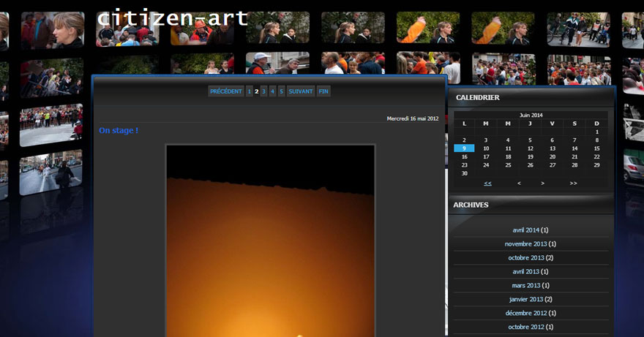Show previous month with < arrow

click(519, 183)
